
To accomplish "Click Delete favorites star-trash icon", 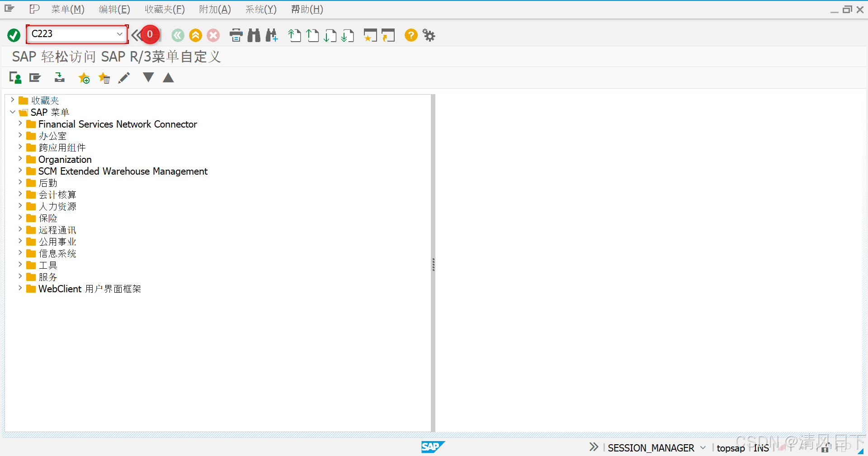I will click(104, 78).
